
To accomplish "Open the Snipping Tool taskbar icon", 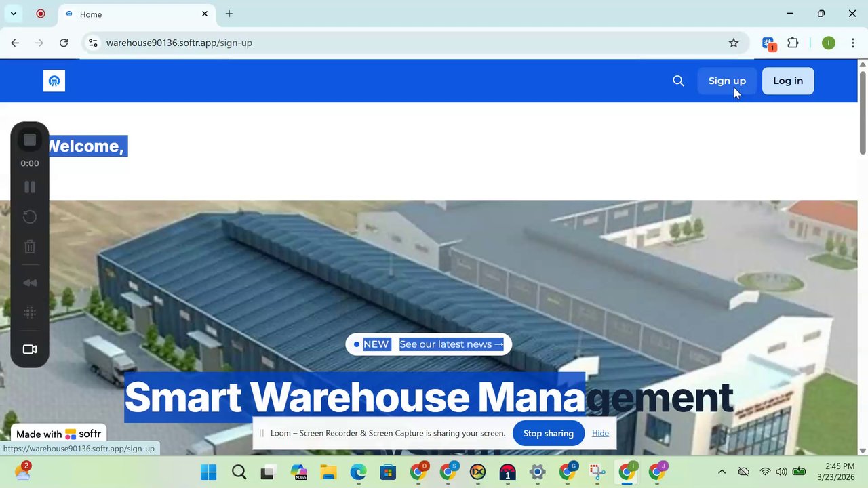I will click(x=597, y=472).
